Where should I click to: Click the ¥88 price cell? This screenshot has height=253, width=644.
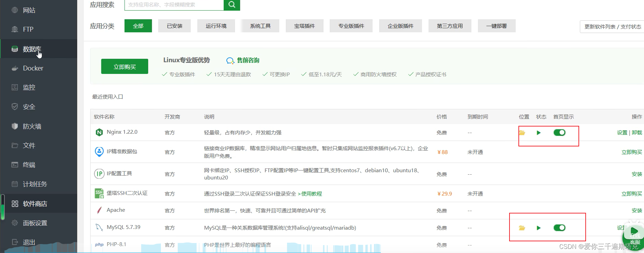point(442,152)
